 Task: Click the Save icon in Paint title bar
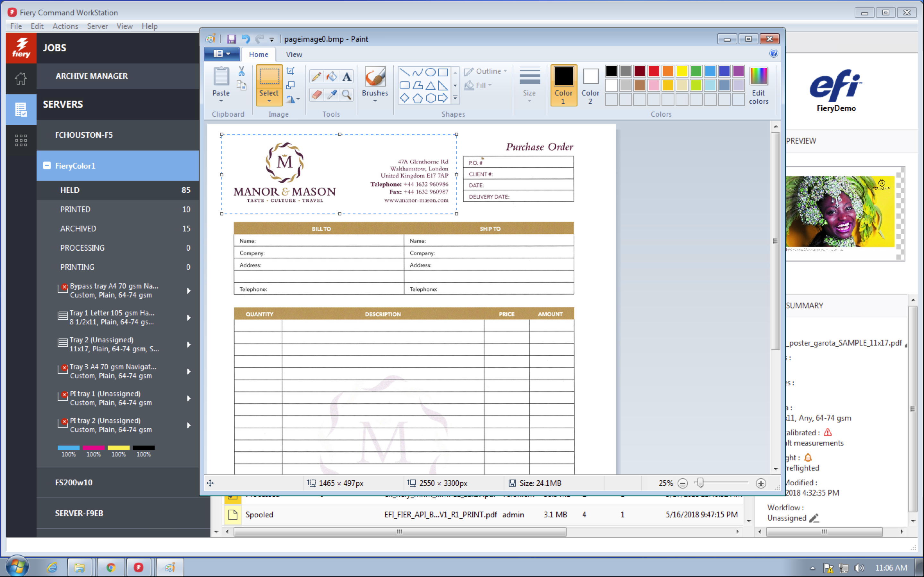[x=231, y=39]
